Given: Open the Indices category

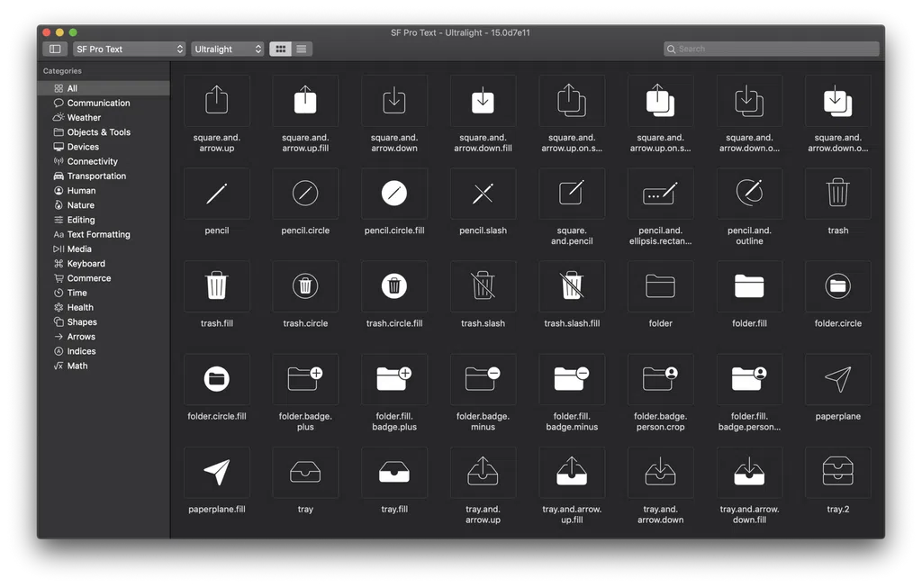Looking at the screenshot, I should pos(104,351).
